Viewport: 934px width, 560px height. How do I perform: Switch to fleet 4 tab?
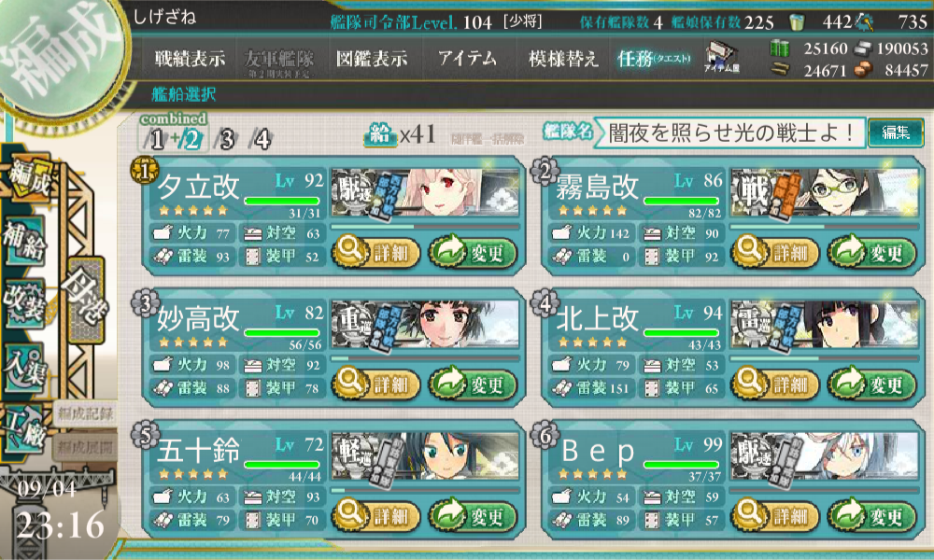pos(262,139)
